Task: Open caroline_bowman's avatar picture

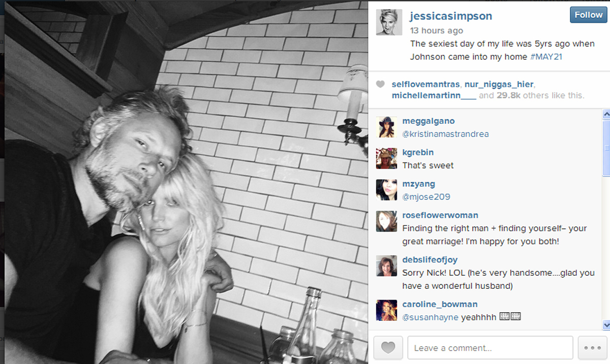Action: pyautogui.click(x=386, y=310)
